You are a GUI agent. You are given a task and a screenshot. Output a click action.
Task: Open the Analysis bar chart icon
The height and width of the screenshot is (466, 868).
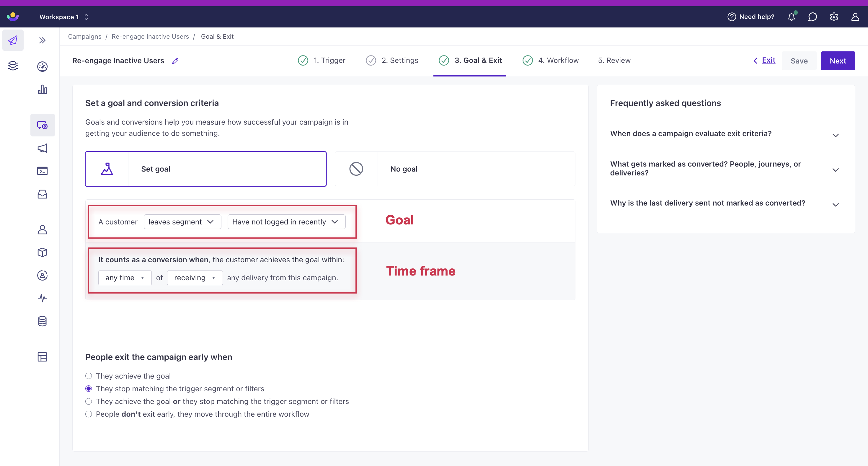click(x=42, y=89)
